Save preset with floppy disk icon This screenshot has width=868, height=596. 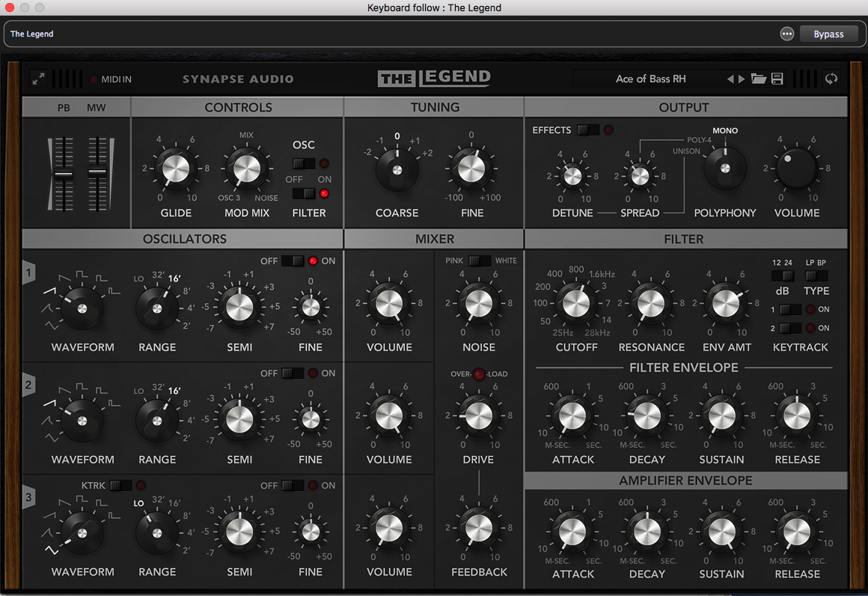(x=777, y=79)
